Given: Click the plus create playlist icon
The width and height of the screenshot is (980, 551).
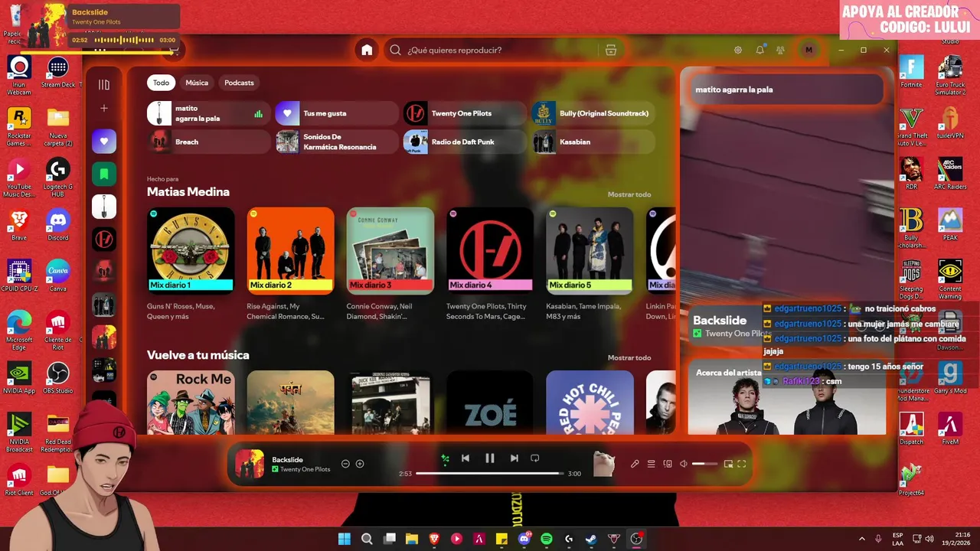Looking at the screenshot, I should [104, 109].
